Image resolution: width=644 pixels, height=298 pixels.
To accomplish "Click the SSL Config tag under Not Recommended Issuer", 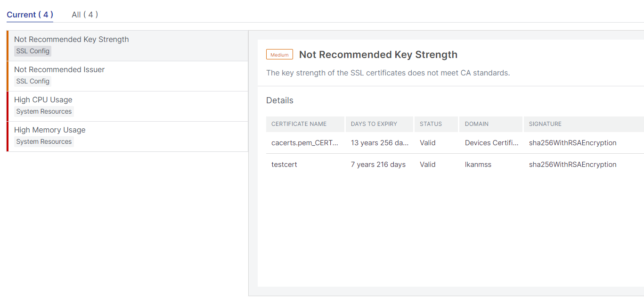I will click(x=33, y=81).
